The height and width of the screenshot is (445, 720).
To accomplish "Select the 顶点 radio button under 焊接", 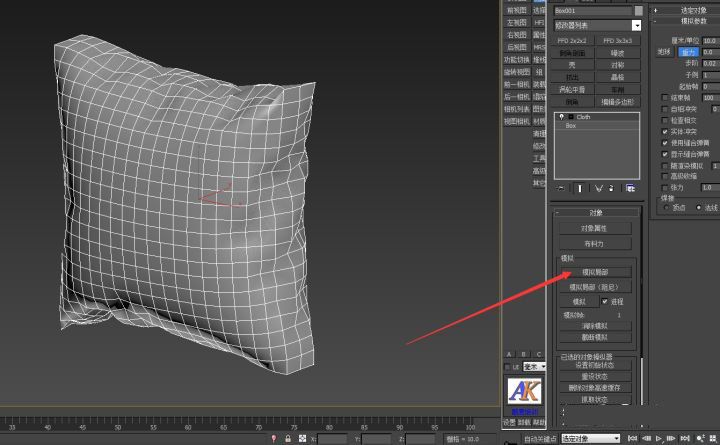I will (x=666, y=208).
